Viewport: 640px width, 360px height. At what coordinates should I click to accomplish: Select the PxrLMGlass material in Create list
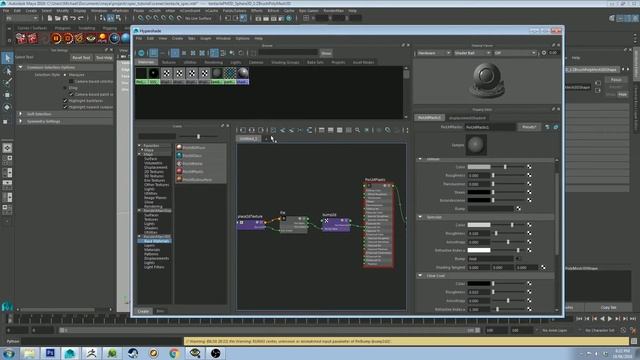(x=201, y=156)
